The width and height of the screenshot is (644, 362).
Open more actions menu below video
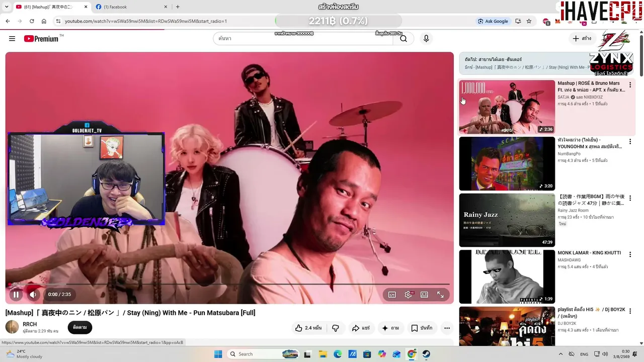[x=447, y=328]
